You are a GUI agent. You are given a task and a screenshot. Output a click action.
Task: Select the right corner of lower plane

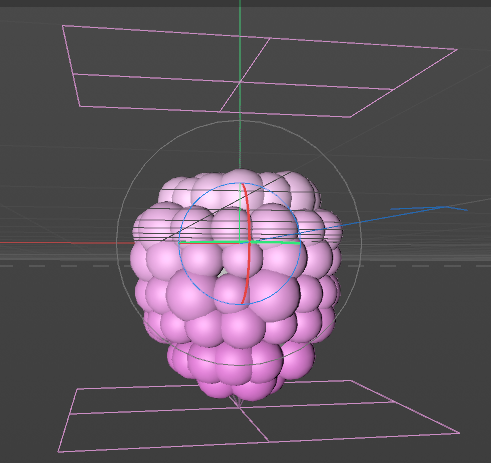tap(459, 433)
